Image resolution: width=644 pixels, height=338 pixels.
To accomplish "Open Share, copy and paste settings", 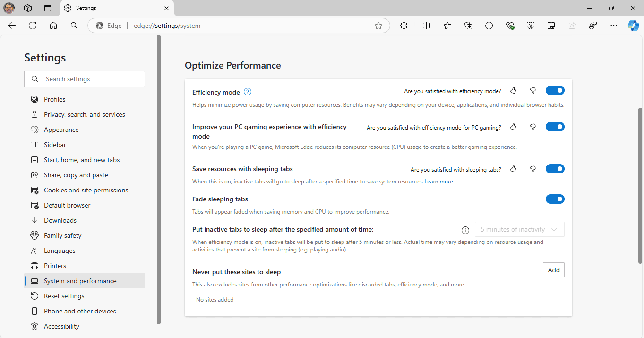I will [x=85, y=175].
